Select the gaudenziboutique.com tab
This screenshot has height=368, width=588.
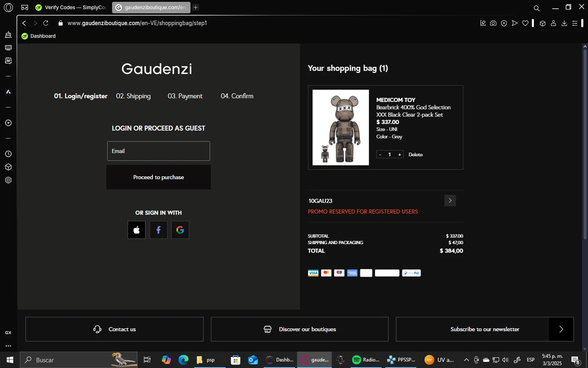tap(151, 7)
